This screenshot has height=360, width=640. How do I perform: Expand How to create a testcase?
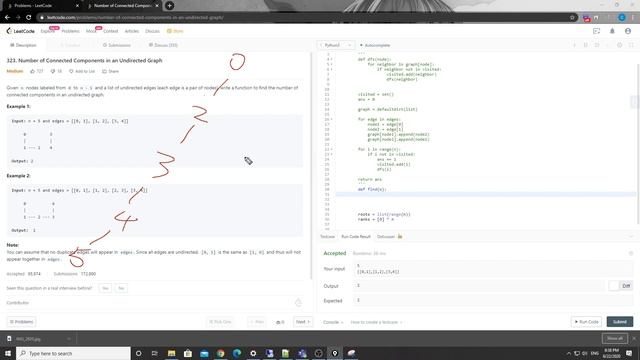coord(376,322)
